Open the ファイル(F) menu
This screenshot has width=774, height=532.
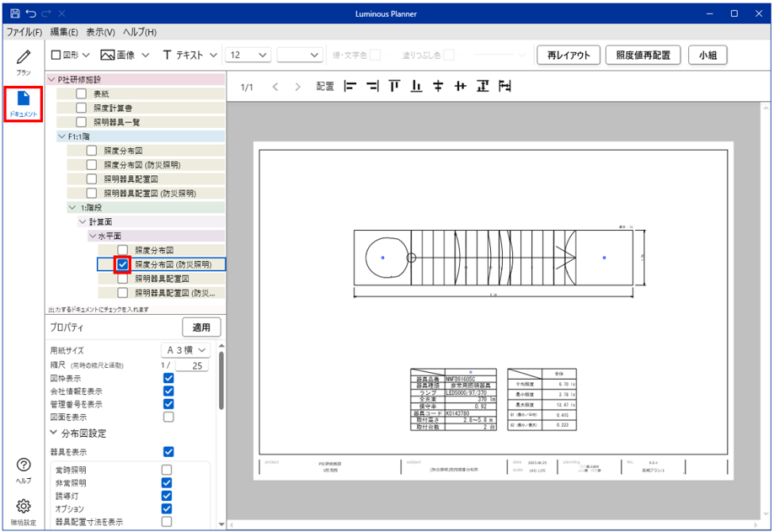[x=24, y=32]
